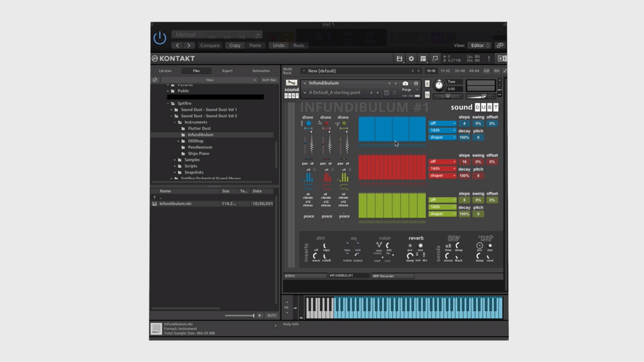
Task: Switch to the Automation tab
Action: click(261, 71)
